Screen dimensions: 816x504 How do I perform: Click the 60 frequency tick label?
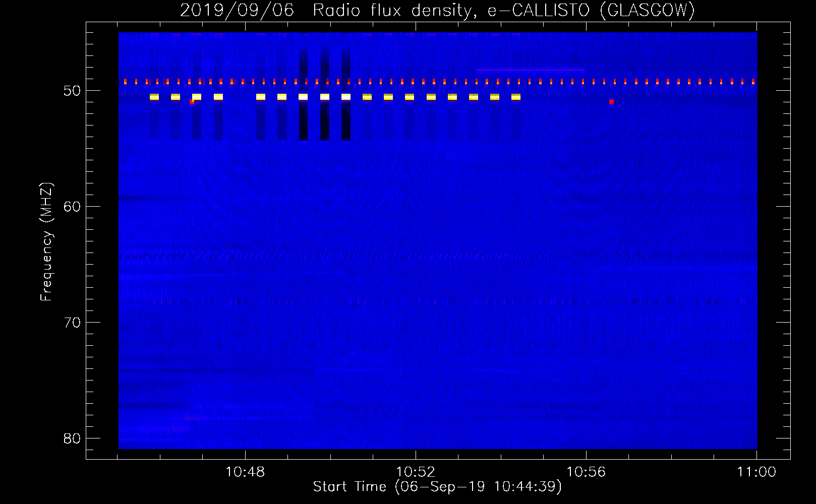72,207
